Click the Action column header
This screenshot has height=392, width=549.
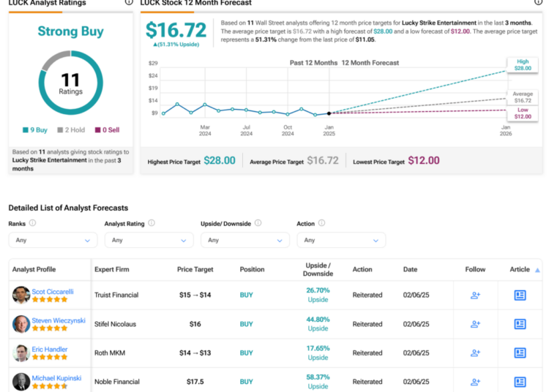coord(362,270)
